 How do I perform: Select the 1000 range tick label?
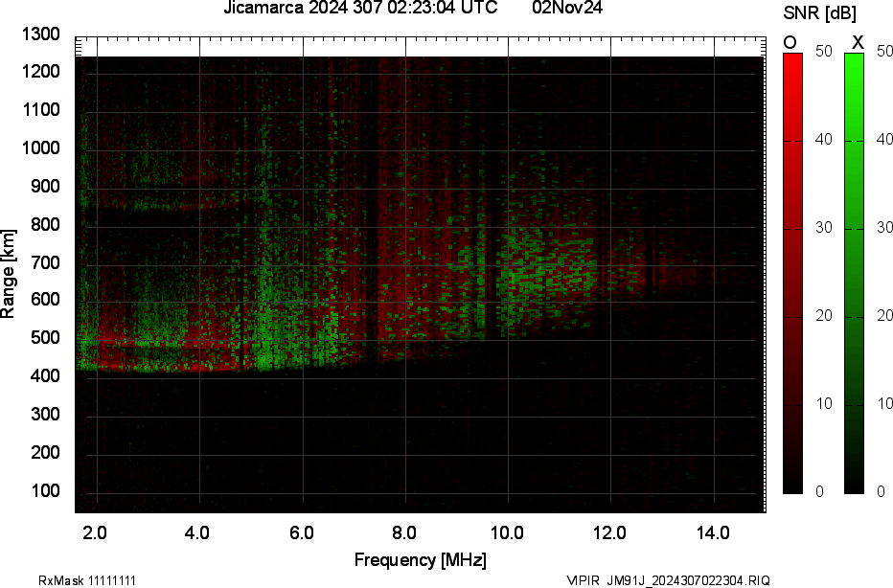point(40,148)
